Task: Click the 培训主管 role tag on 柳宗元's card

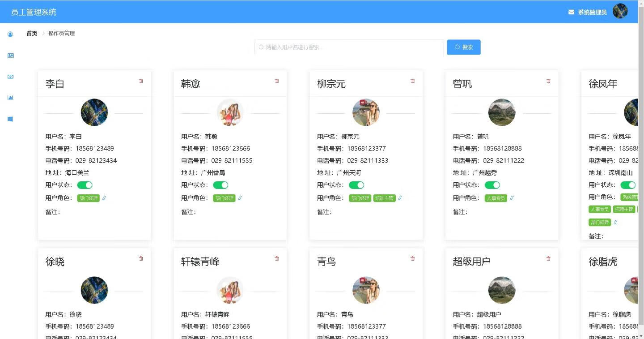Action: 385,198
